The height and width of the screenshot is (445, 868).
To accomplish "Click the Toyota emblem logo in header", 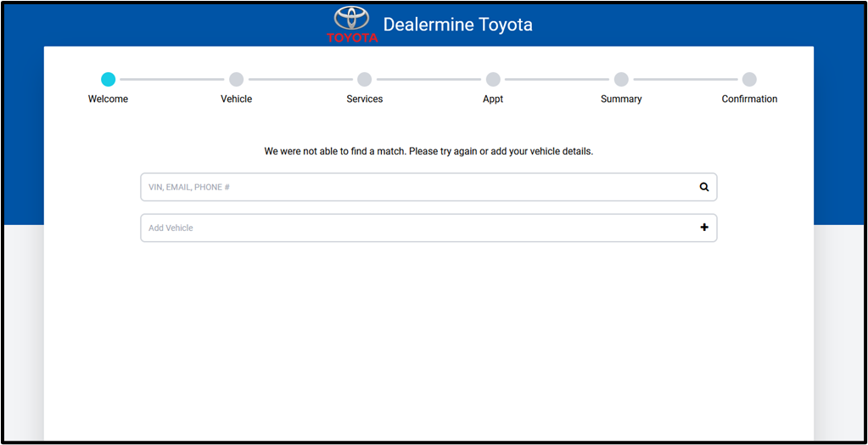I will point(352,19).
